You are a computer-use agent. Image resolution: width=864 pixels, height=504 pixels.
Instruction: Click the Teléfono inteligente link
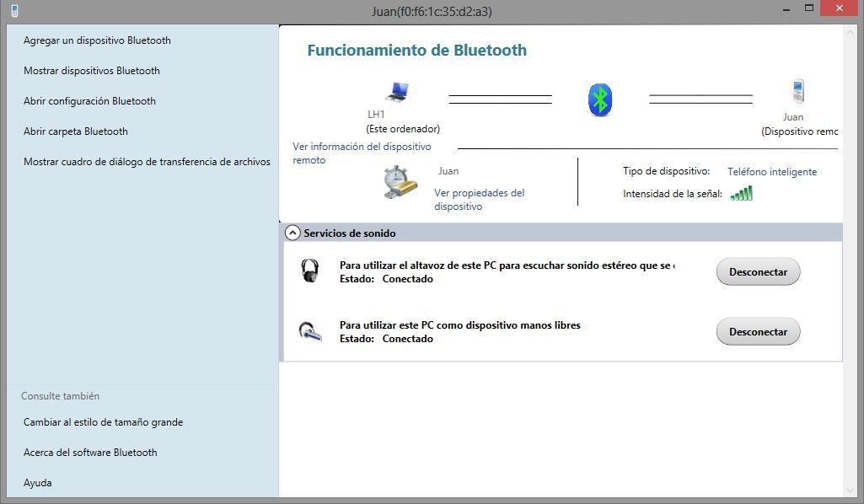click(x=772, y=171)
